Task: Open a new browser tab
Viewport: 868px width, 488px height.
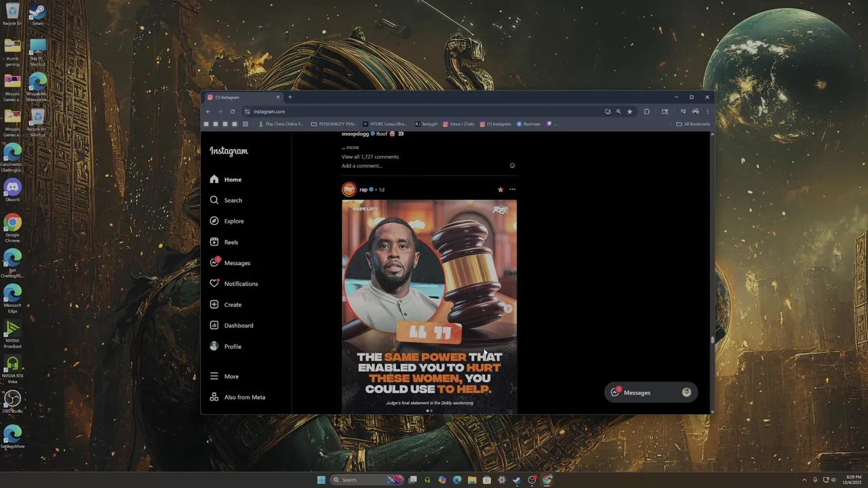Action: point(290,97)
